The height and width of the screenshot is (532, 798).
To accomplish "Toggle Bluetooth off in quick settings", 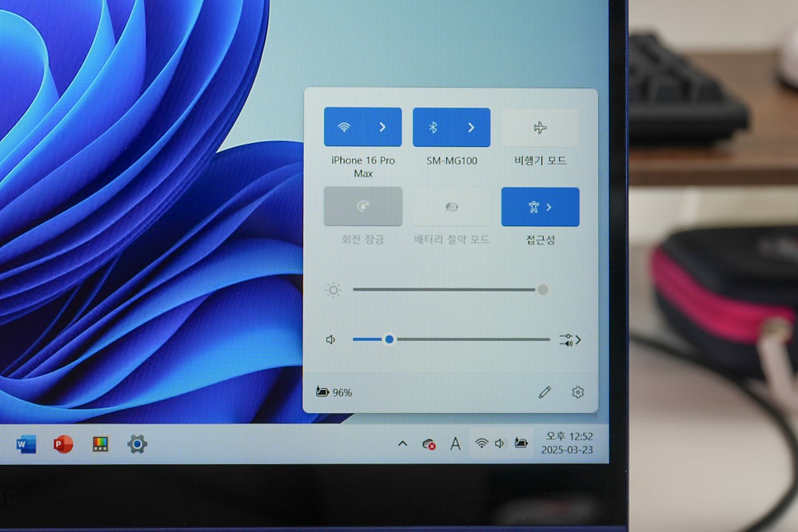I will click(433, 127).
